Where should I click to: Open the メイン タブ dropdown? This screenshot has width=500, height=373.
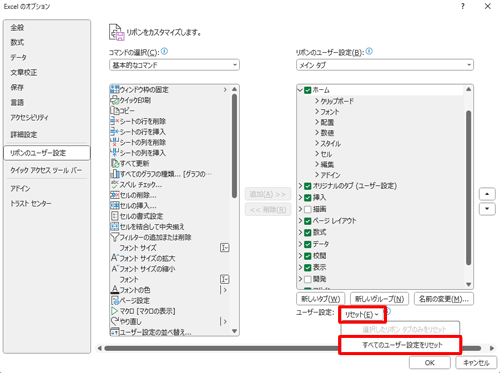(x=385, y=65)
